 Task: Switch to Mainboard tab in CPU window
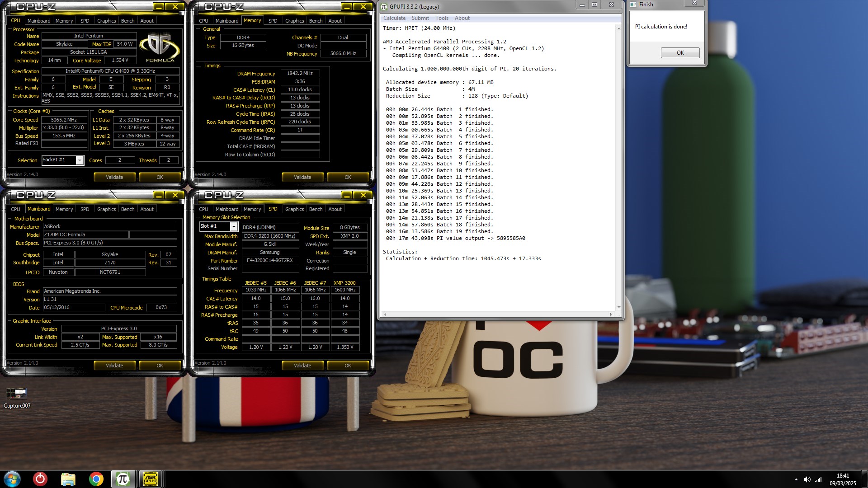click(x=39, y=21)
